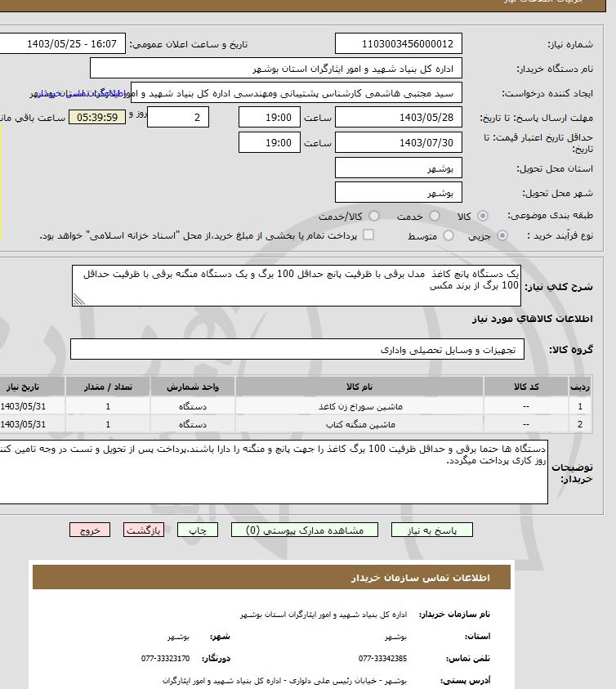This screenshot has height=689, width=616.
Task: Click the need number field 1103003456000012
Action: tap(399, 43)
